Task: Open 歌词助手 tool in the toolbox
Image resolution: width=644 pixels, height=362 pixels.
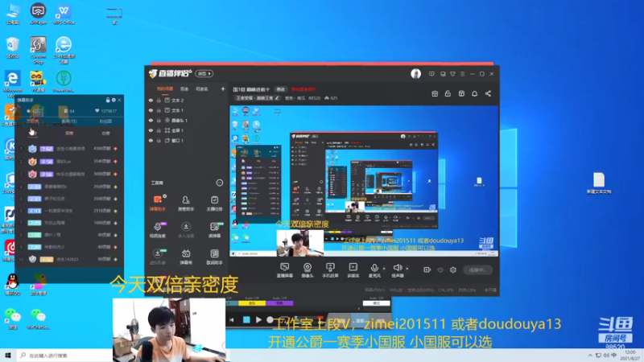Action: click(x=214, y=257)
